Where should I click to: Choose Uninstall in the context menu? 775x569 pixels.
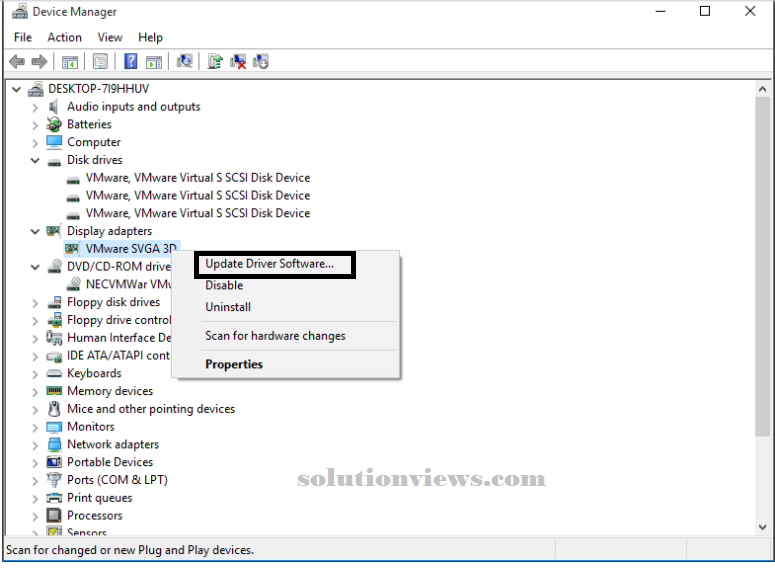[286, 307]
